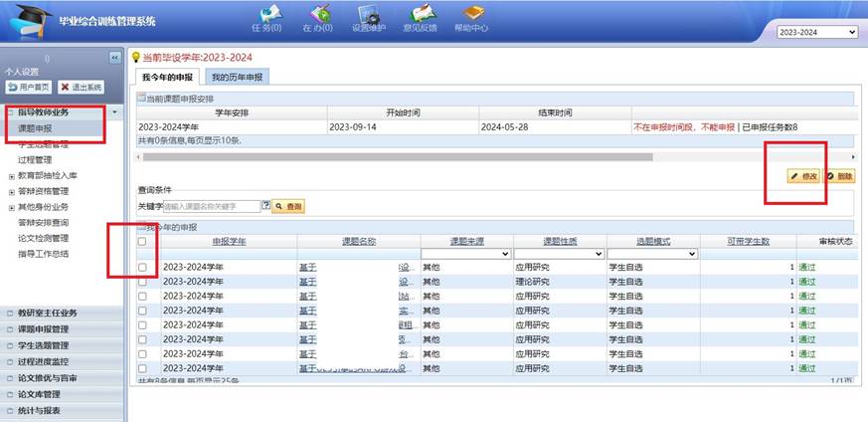868x422 pixels.
Task: Tick the select-all checkbox in table header
Action: (143, 241)
